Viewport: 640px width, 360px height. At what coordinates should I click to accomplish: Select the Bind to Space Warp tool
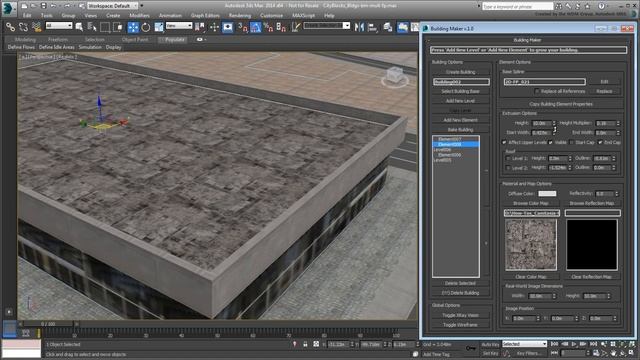pyautogui.click(x=37, y=27)
